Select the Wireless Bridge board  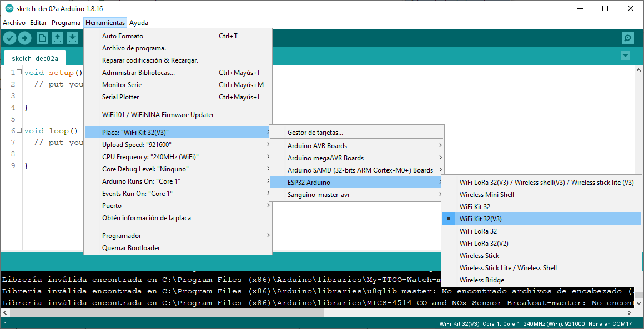(x=541, y=280)
